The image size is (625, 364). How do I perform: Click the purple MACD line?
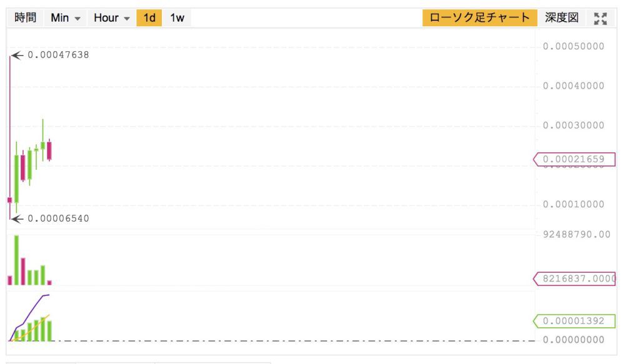point(34,306)
